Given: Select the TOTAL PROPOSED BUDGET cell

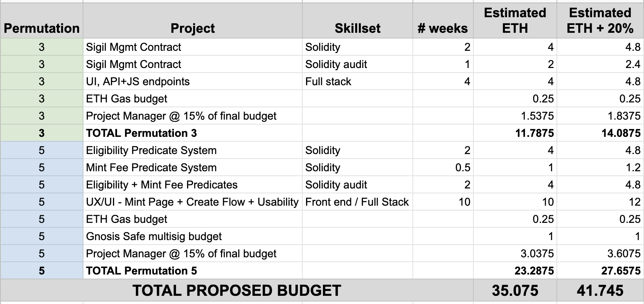Looking at the screenshot, I should tap(236, 290).
